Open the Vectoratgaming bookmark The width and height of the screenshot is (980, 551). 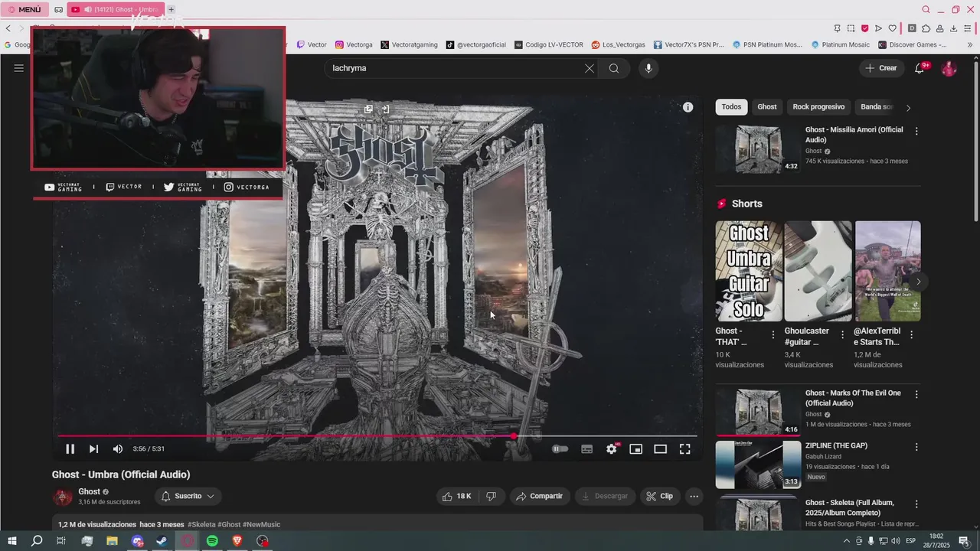point(409,44)
